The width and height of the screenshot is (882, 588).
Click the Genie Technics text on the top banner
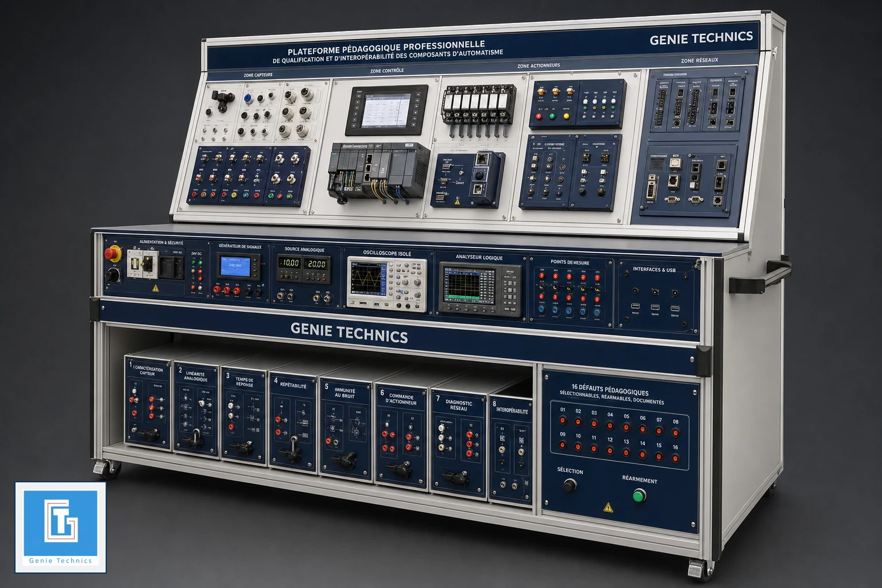click(701, 38)
